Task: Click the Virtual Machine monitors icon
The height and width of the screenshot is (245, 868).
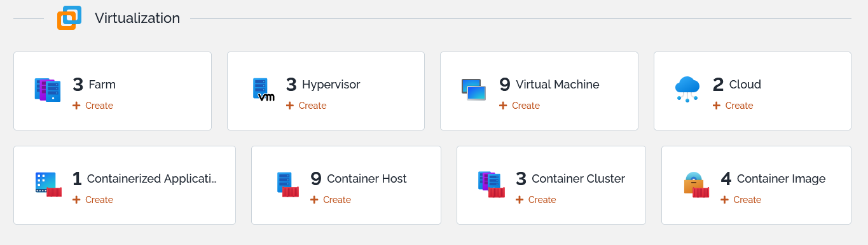Action: point(474,90)
